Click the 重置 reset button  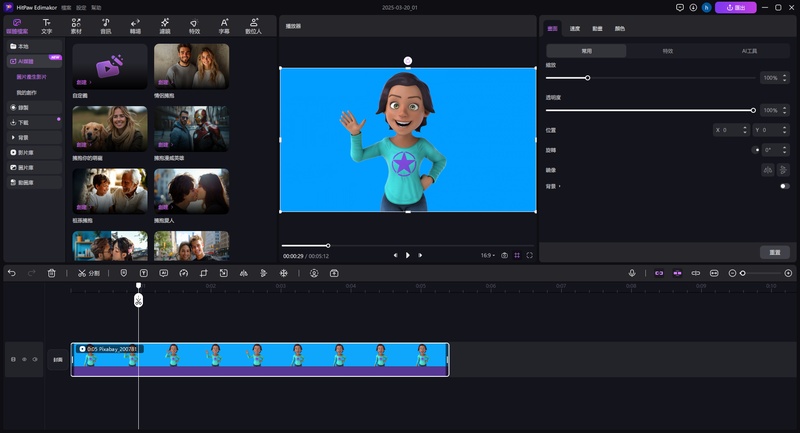[774, 252]
